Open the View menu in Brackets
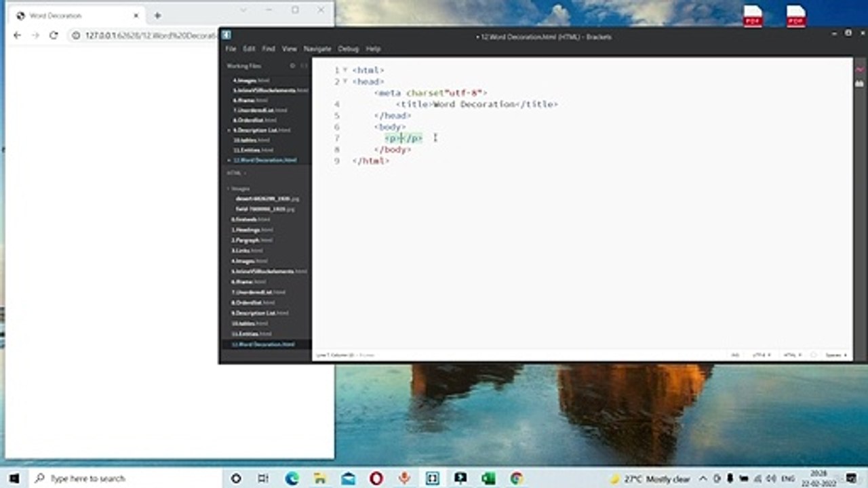Screen dimensions: 868x488 pos(290,49)
